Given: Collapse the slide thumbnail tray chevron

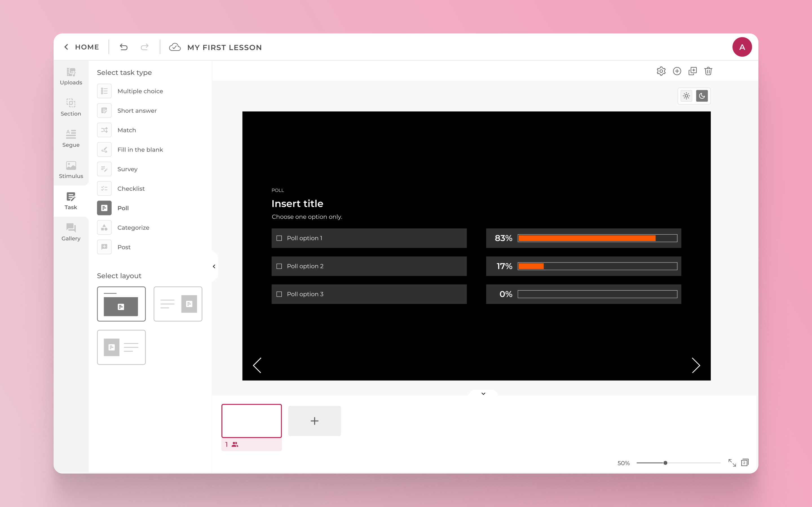Looking at the screenshot, I should point(483,394).
